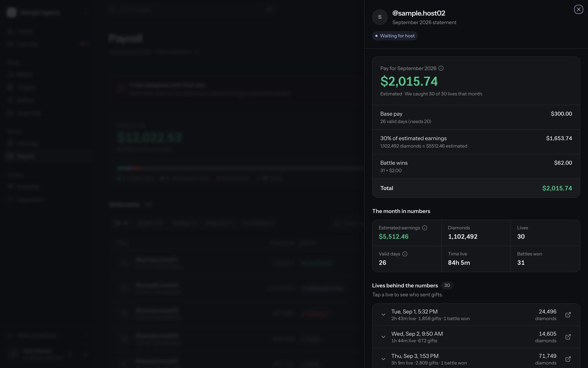Select the Battle wins row
Image resolution: width=588 pixels, height=368 pixels.
coord(476,166)
